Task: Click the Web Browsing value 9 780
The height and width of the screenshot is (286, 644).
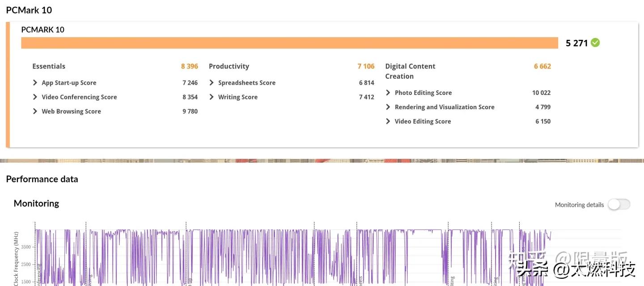Action: pos(190,111)
